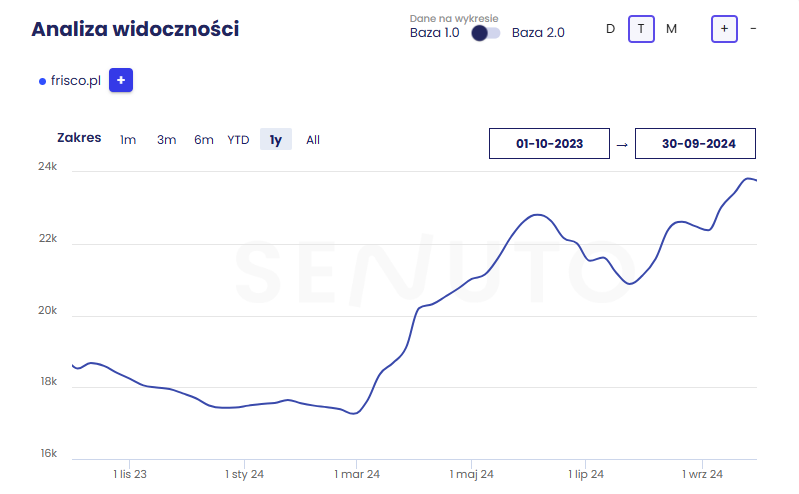Select weekly (T) granularity
This screenshot has height=494, width=799.
tap(641, 29)
